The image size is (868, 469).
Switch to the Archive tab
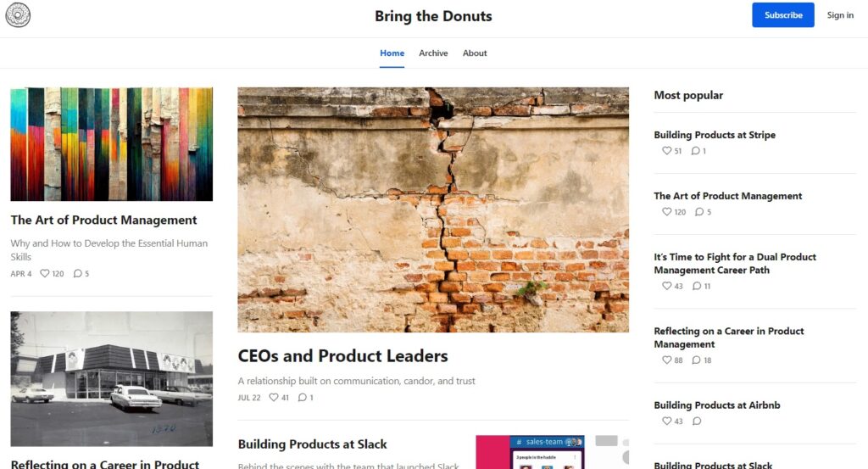[x=433, y=53]
